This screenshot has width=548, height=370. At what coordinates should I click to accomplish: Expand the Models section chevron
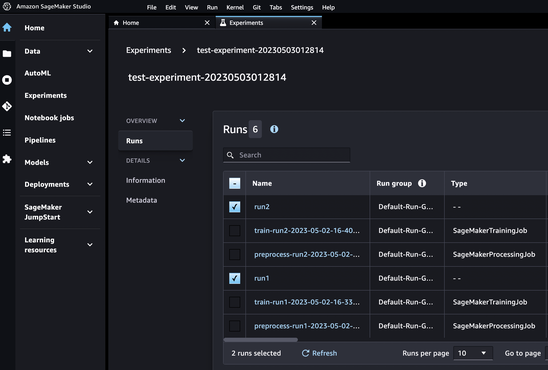(x=90, y=162)
